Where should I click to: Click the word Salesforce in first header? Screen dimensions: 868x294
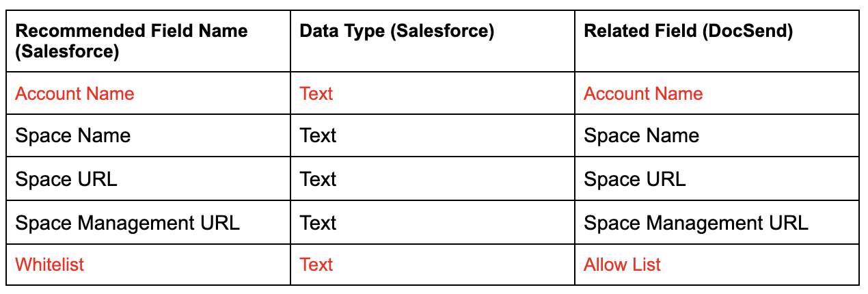(67, 52)
